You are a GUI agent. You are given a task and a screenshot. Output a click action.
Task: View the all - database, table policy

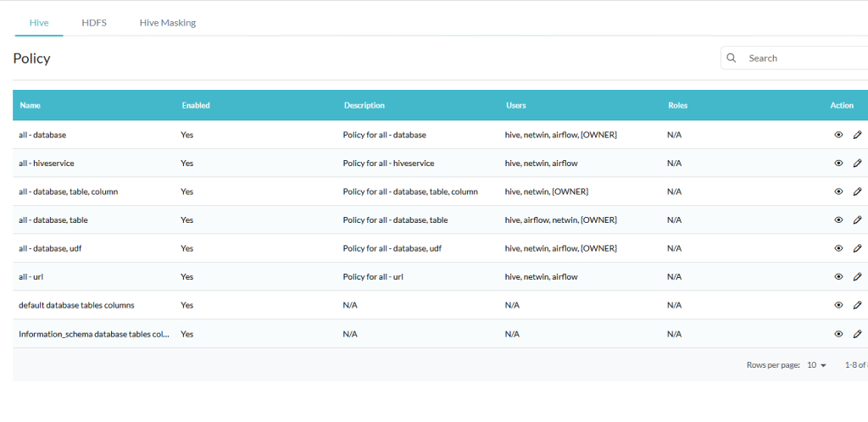coord(838,219)
